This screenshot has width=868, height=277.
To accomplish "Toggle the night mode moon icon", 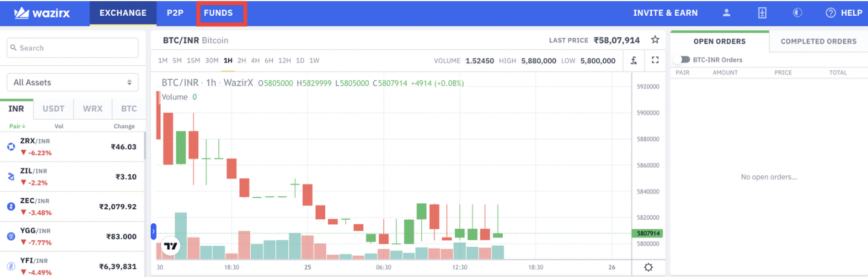I will pyautogui.click(x=797, y=13).
